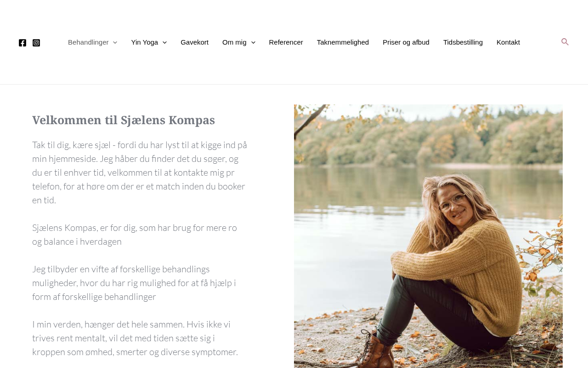Screen dimensions: 588x368
Task: Open the Facebook social icon
Action: click(x=23, y=43)
